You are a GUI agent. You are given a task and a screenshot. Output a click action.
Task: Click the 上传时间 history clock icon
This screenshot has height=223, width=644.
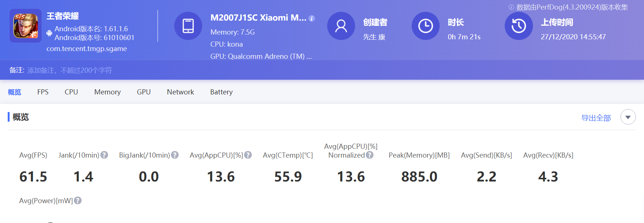519,26
